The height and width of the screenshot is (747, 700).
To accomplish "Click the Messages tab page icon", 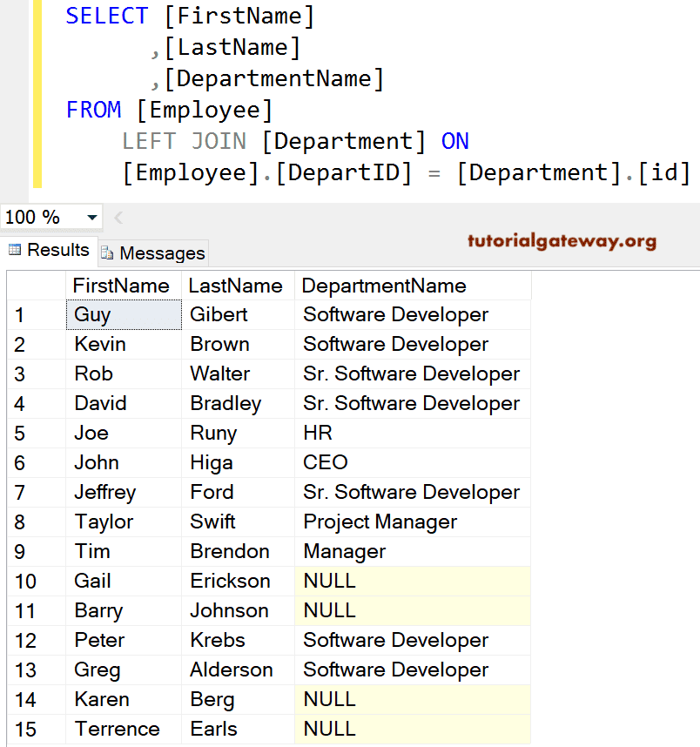I will click(107, 253).
